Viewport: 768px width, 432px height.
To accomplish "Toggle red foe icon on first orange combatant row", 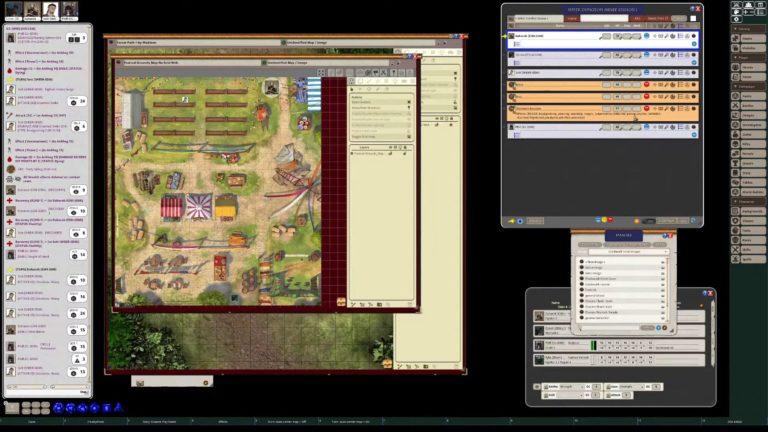I will [645, 87].
